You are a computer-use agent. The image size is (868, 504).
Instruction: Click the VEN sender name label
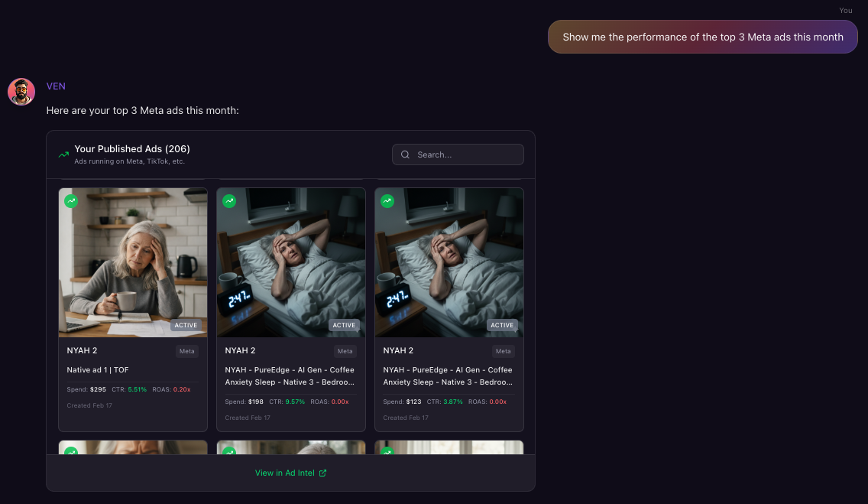[x=56, y=86]
